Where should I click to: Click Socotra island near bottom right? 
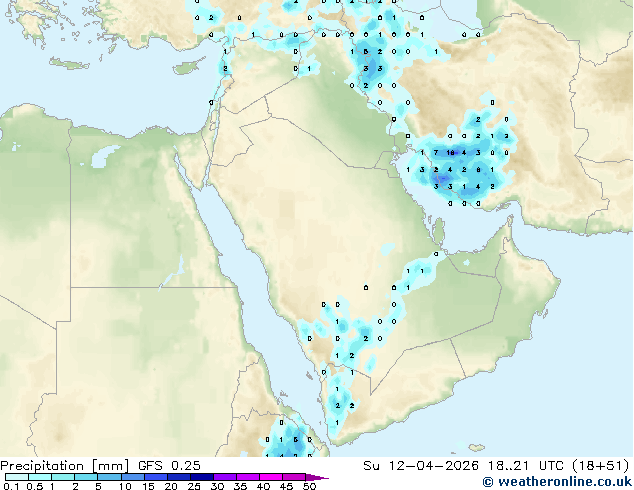point(477,448)
